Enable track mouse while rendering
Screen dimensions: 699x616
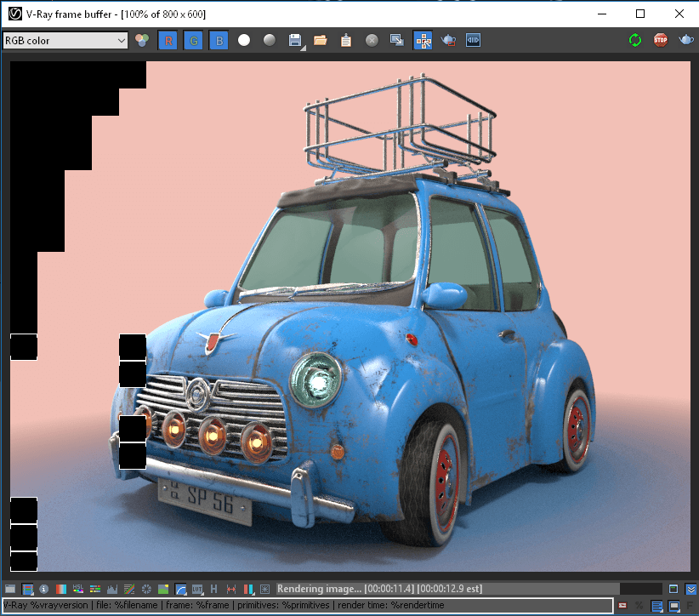[448, 40]
